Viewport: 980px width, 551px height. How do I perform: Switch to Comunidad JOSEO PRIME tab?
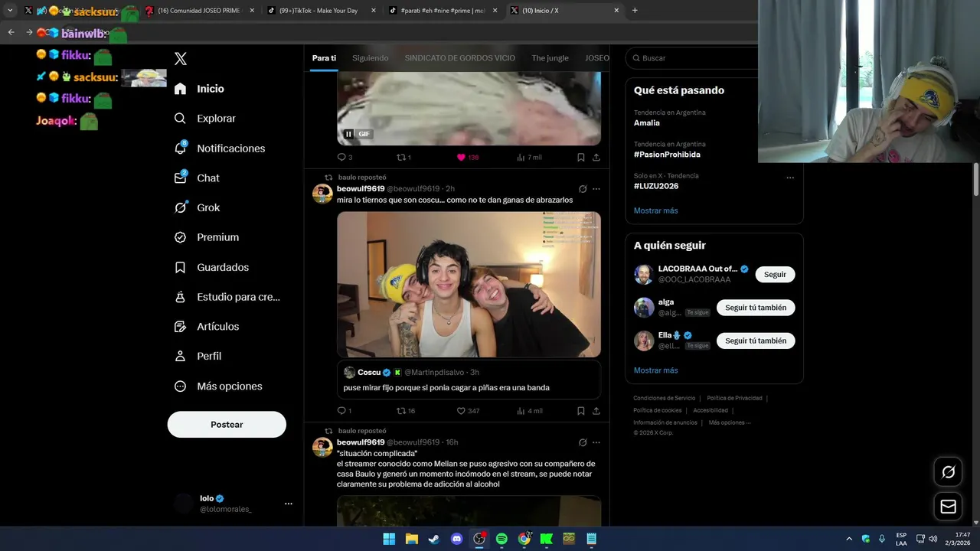coord(201,11)
